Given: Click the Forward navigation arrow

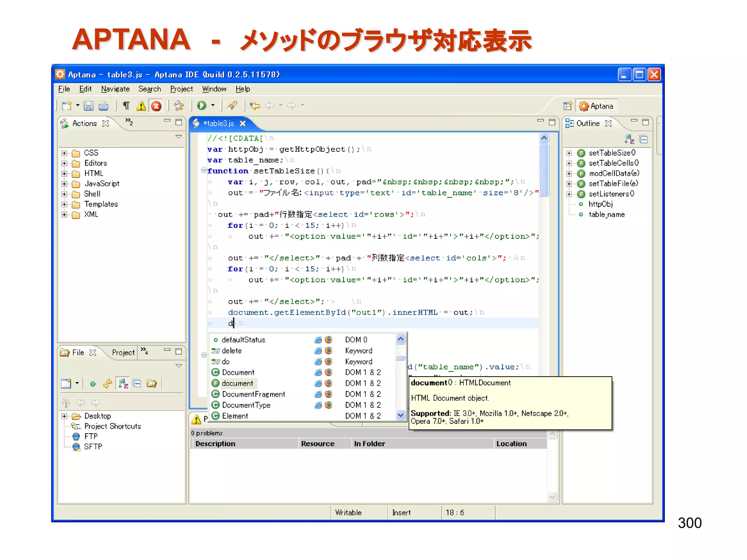Looking at the screenshot, I should [x=291, y=106].
